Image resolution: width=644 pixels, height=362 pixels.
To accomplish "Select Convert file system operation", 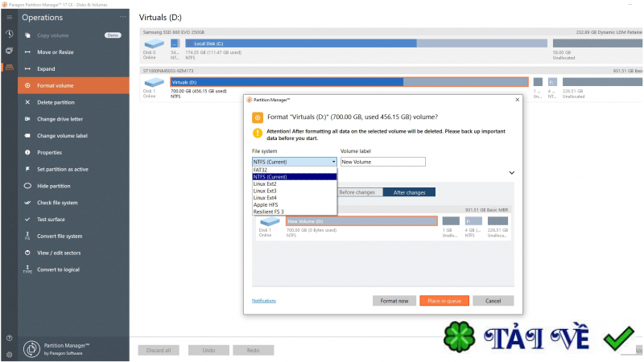I will (x=60, y=236).
